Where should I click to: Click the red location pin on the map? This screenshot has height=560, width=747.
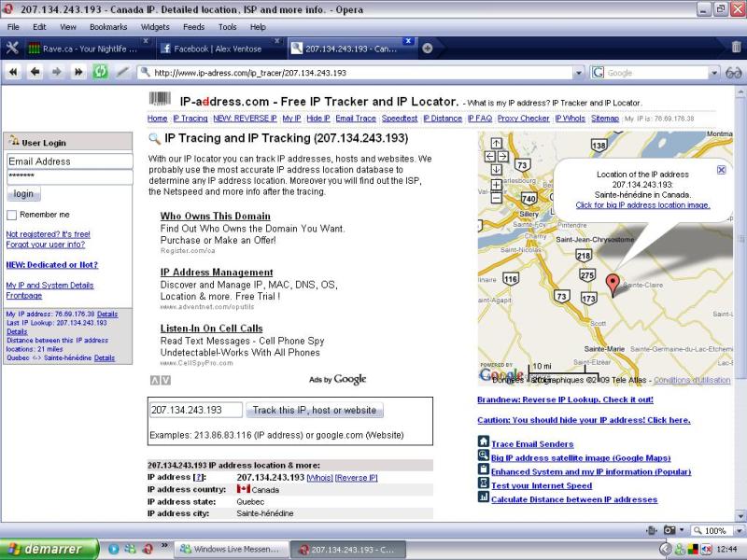[613, 284]
